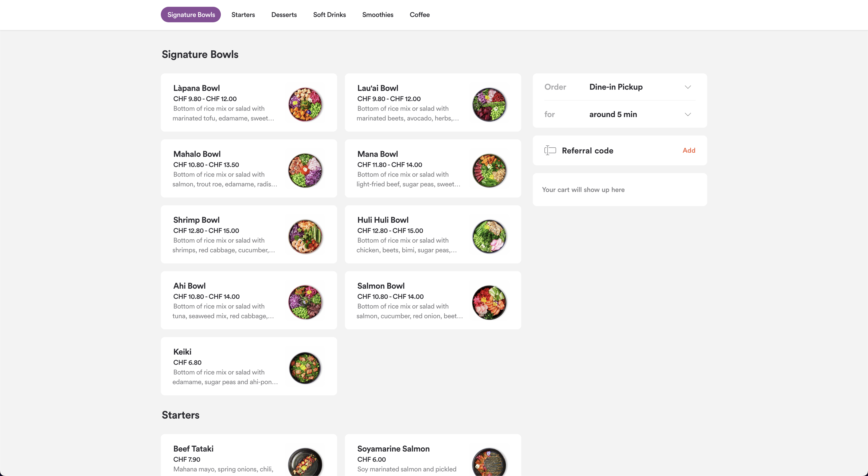Image resolution: width=868 pixels, height=476 pixels.
Task: Open the Coffee category tab
Action: click(x=419, y=15)
